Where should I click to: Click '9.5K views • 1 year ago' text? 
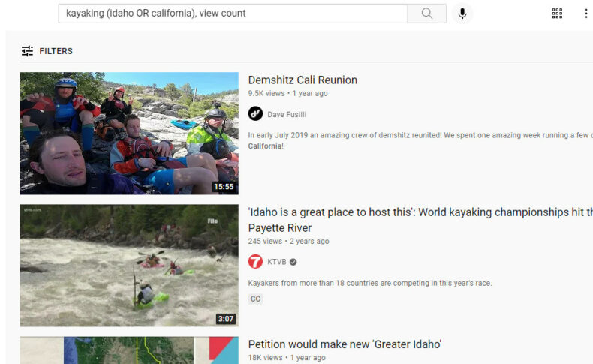point(287,93)
